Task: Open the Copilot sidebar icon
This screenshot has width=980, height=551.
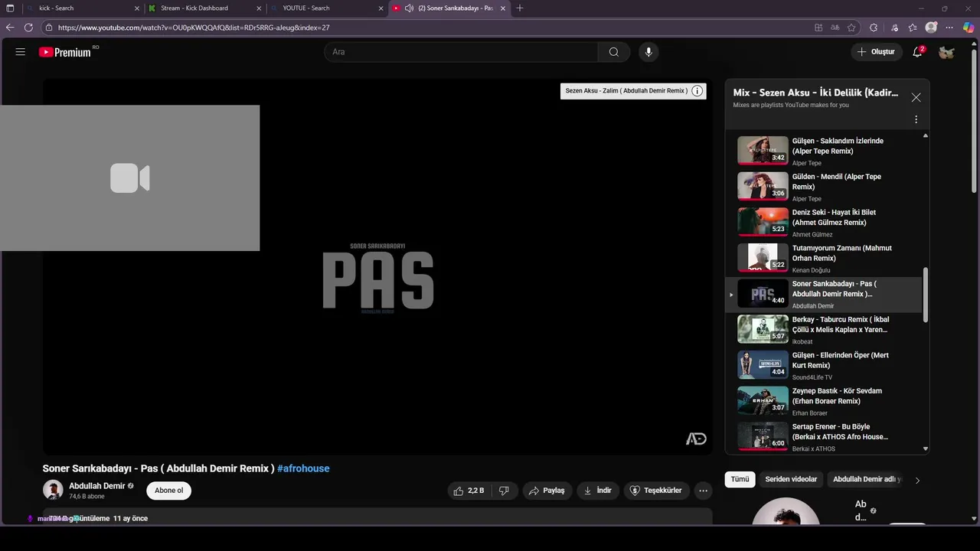Action: point(969,28)
